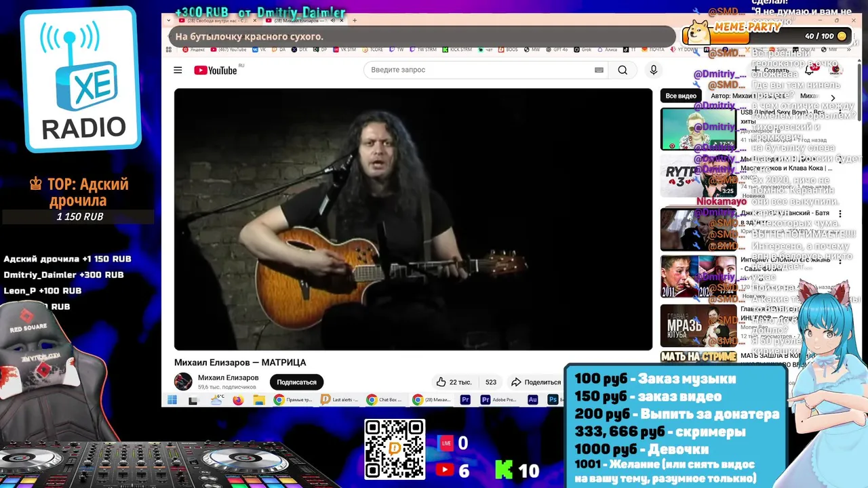Viewport: 868px width, 488px height.
Task: Open the Яндекс bookmark
Action: pos(194,49)
